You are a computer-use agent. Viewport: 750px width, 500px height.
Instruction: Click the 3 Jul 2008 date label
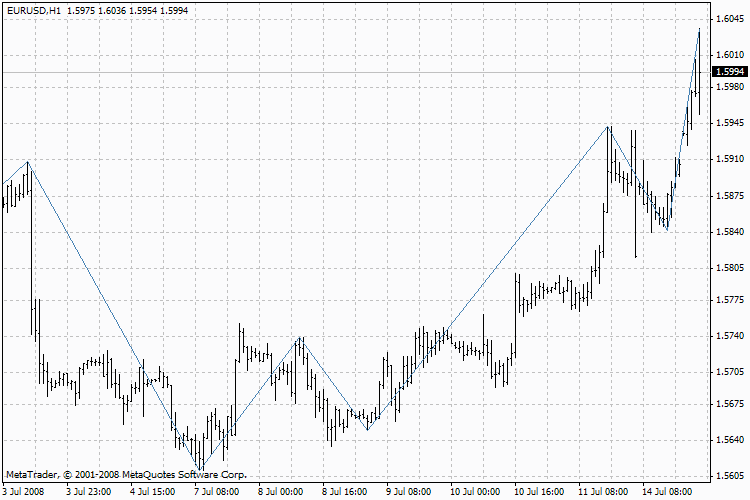click(23, 491)
